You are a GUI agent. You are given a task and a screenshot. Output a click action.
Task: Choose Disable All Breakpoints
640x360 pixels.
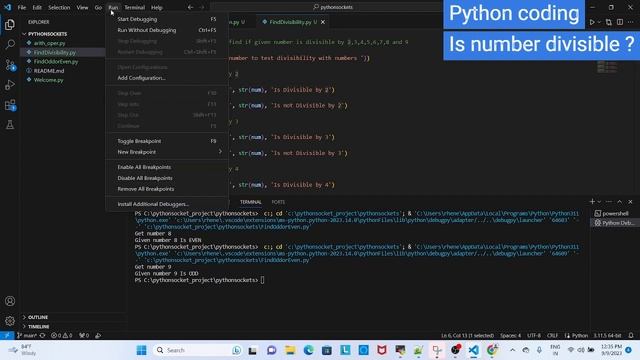167,178
